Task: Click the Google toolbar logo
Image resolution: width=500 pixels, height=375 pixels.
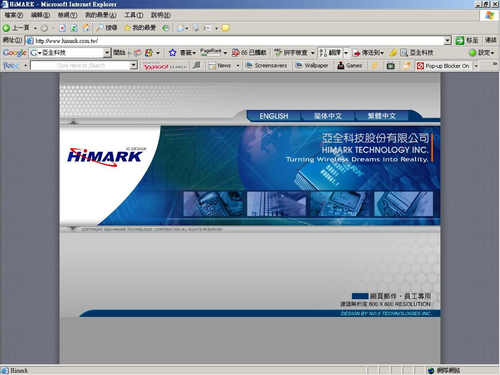Action: (14, 53)
